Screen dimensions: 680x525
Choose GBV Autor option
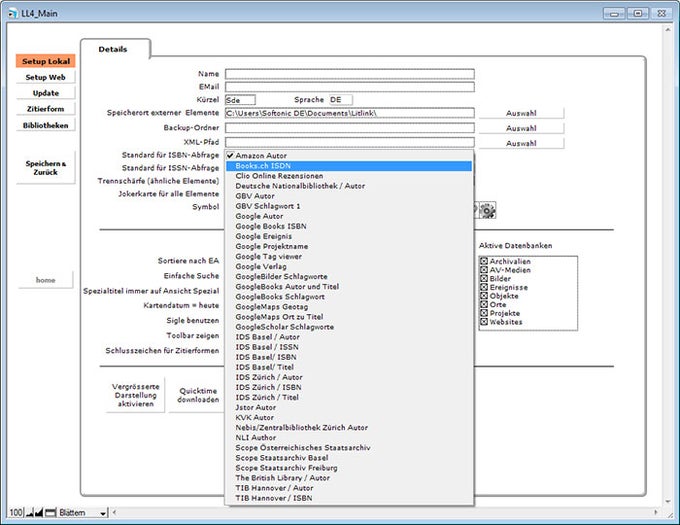coord(349,196)
